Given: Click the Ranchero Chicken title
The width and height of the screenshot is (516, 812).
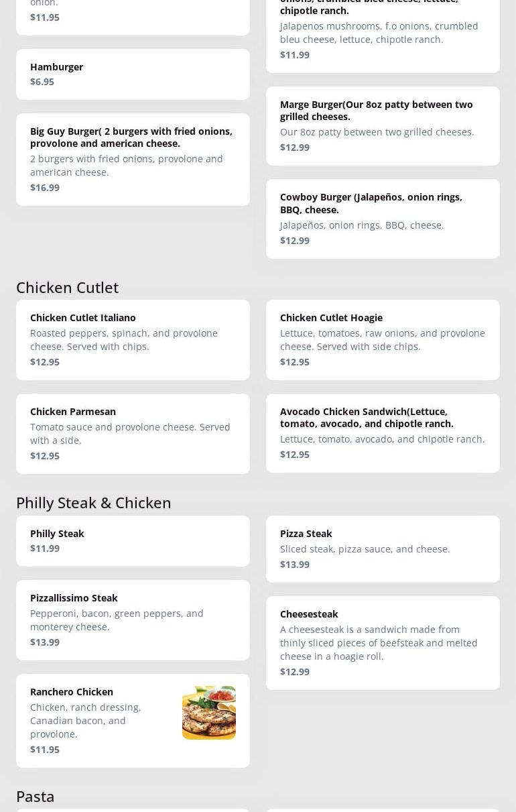Looking at the screenshot, I should click(72, 691).
